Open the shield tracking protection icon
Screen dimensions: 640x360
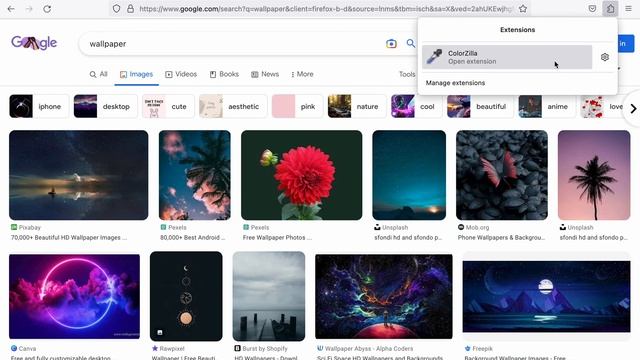coord(116,9)
